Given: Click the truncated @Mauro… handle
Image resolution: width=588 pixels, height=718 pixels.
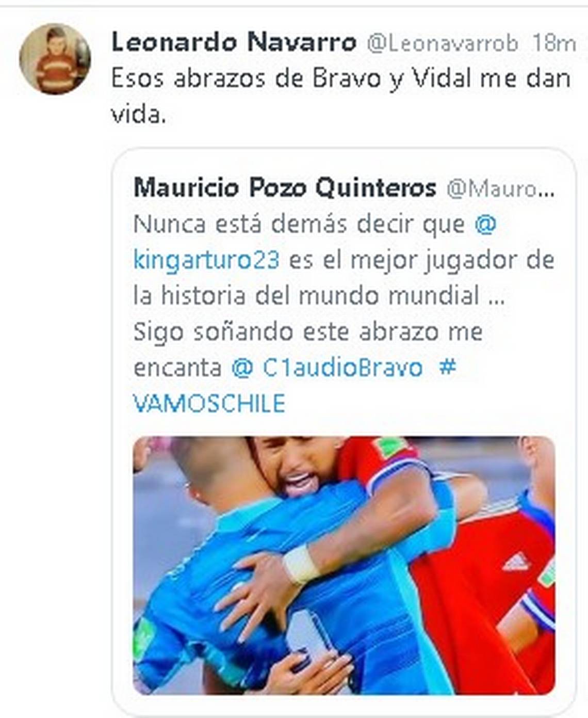Looking at the screenshot, I should (x=500, y=189).
